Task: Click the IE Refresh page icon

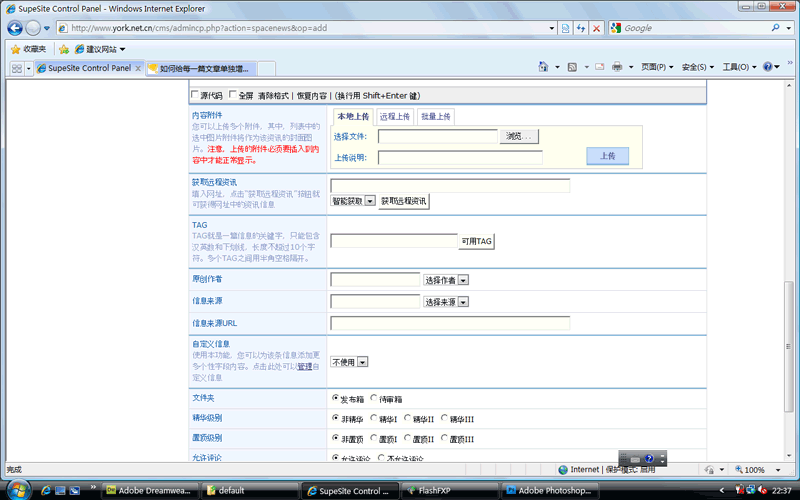Action: coord(580,28)
